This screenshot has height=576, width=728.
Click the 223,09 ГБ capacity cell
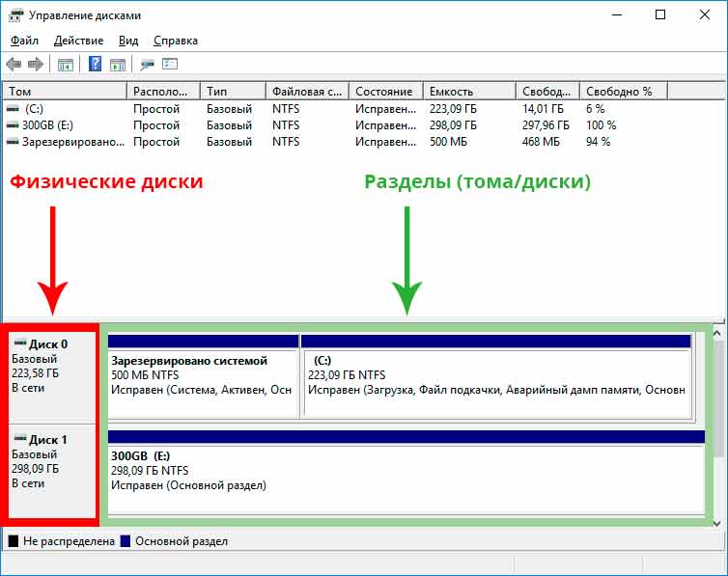tap(453, 109)
